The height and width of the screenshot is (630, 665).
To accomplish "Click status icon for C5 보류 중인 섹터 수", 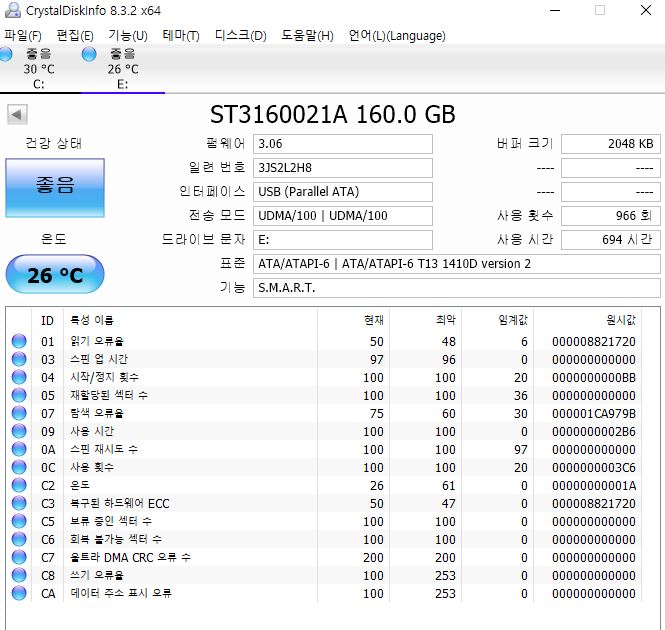I will pos(19,521).
